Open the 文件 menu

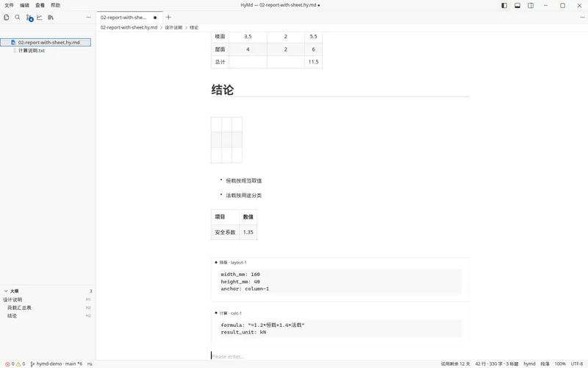point(9,5)
